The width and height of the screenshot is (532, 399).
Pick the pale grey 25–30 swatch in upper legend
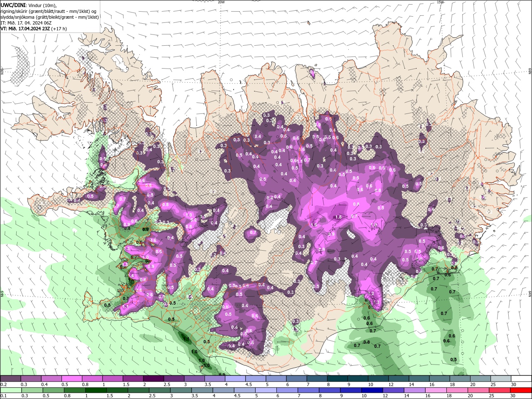click(501, 379)
